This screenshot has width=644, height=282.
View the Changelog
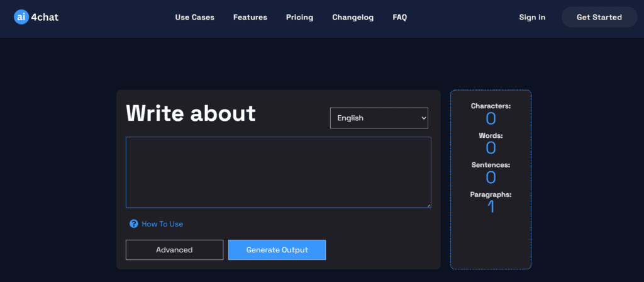[x=353, y=17]
